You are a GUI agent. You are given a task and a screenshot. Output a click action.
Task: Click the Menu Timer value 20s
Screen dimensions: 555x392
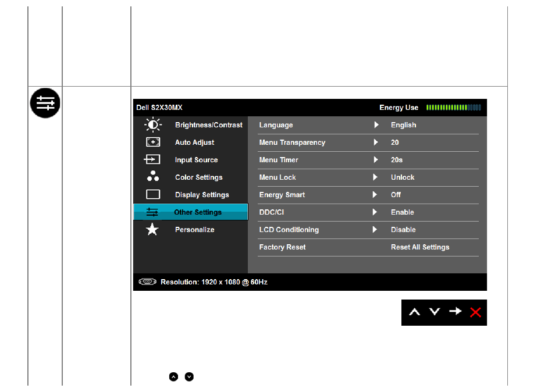[x=397, y=160]
